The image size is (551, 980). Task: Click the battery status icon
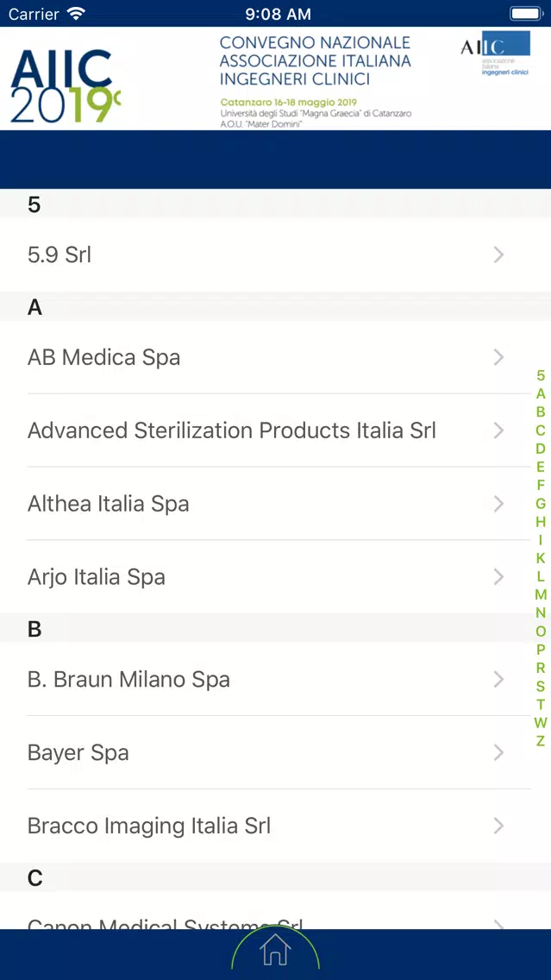tap(526, 13)
